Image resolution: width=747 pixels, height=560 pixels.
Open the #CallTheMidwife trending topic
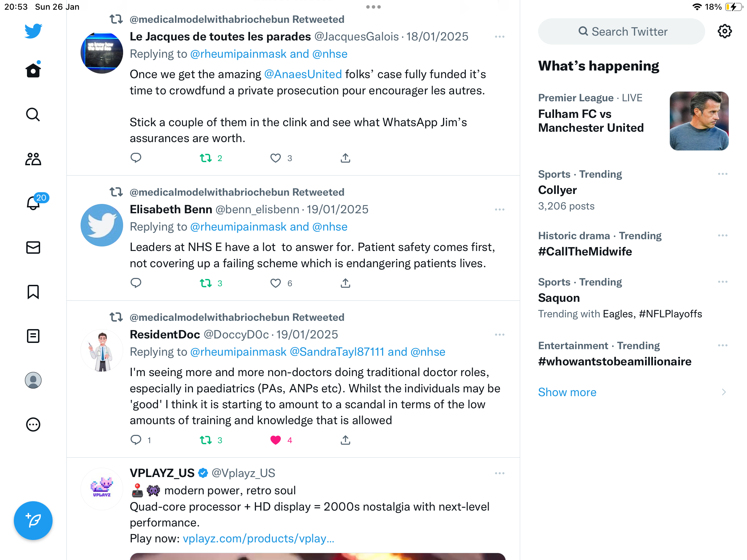point(585,251)
